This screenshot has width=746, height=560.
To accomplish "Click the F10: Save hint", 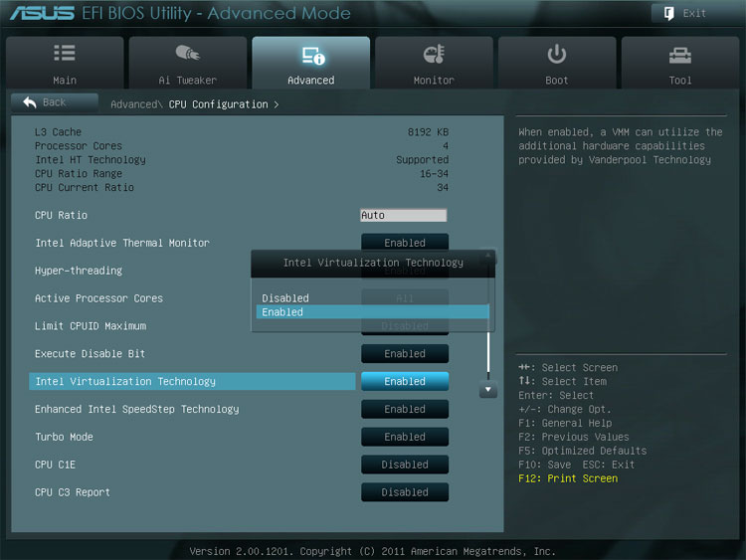I will 545,465.
